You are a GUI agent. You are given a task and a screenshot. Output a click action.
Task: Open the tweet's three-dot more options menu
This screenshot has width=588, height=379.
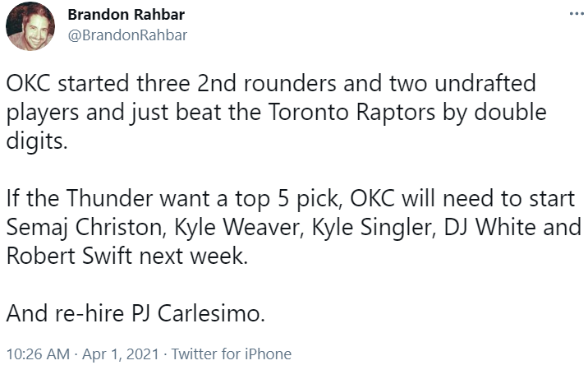[577, 14]
